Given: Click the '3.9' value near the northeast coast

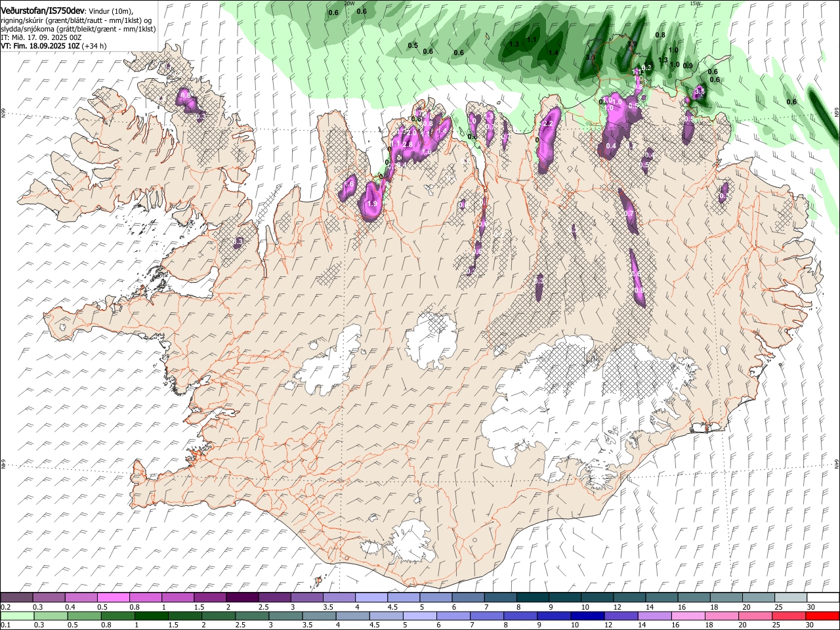Looking at the screenshot, I should pyautogui.click(x=632, y=44).
